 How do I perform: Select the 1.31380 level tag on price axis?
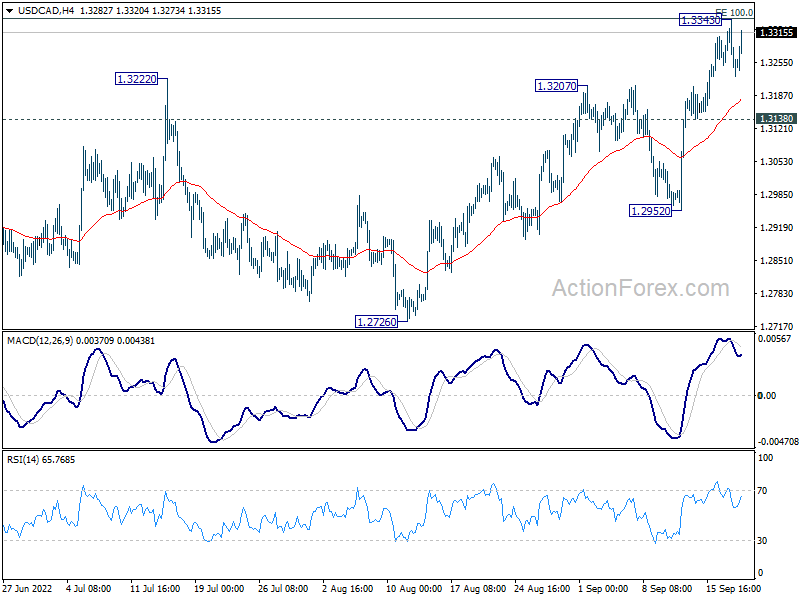point(777,119)
